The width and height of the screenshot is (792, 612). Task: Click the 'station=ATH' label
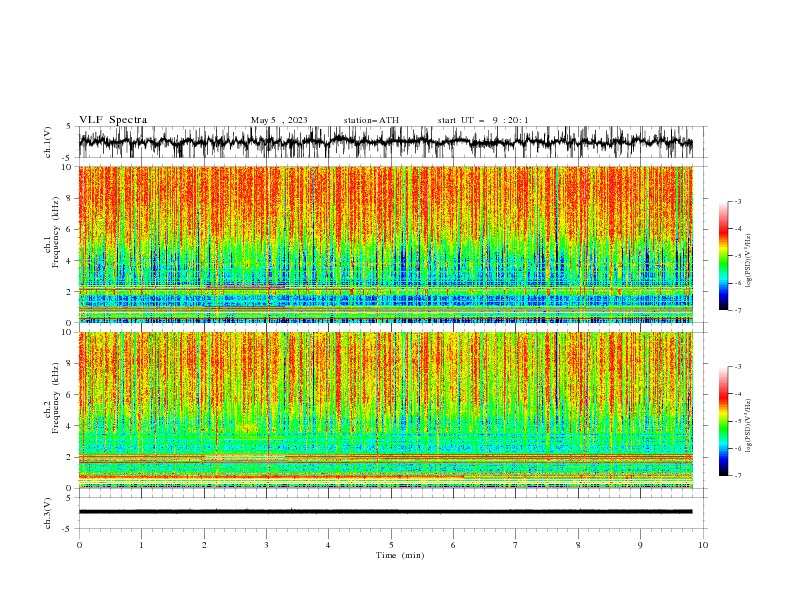(x=371, y=120)
